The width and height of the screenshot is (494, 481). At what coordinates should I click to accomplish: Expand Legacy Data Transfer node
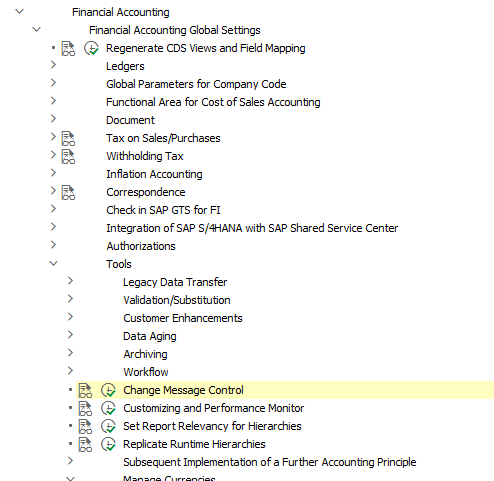point(70,281)
